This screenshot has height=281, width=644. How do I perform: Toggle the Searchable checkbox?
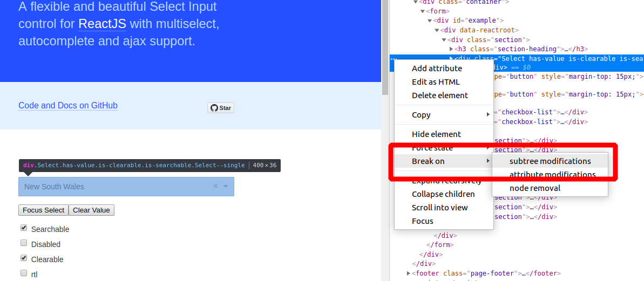tap(24, 228)
